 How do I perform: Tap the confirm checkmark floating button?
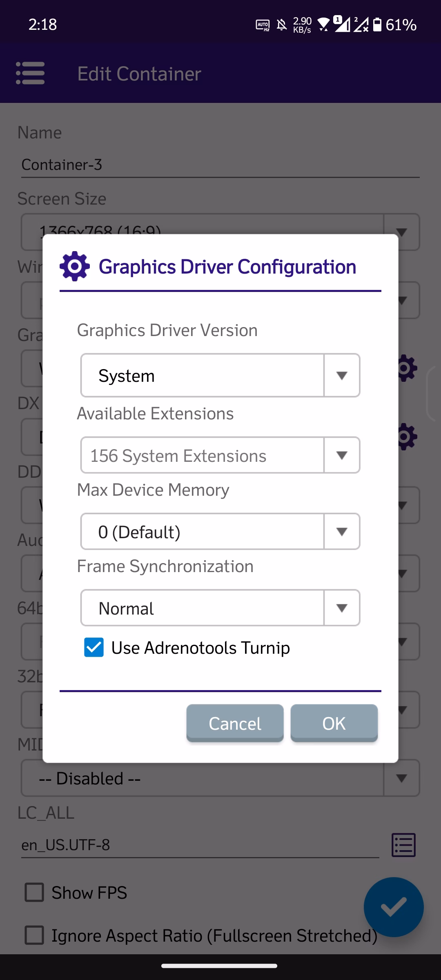[393, 907]
